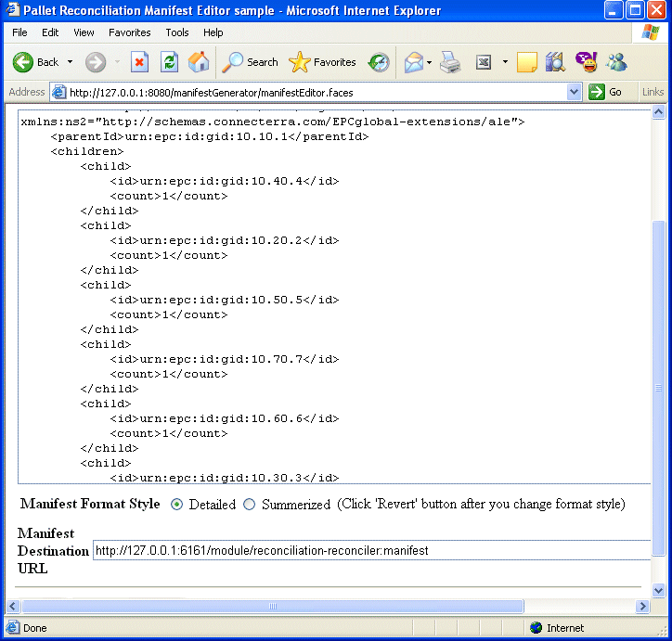Image resolution: width=672 pixels, height=641 pixels.
Task: Click the id line with gid:10.40.4
Action: 225,181
